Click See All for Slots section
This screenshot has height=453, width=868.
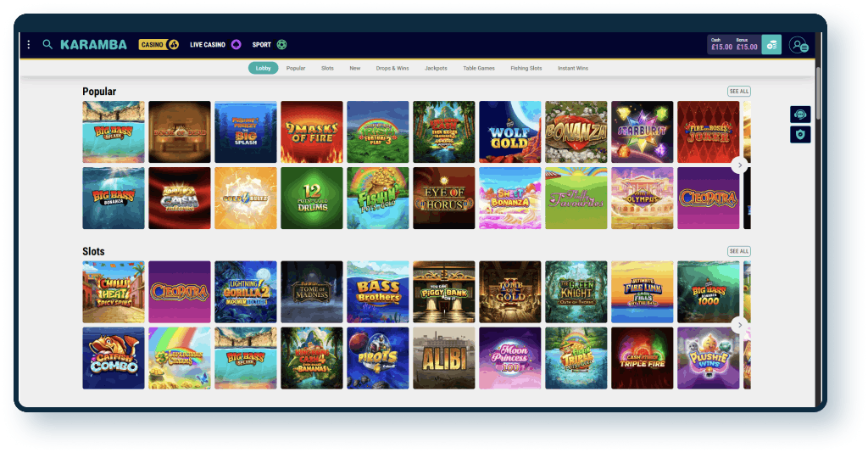tap(739, 251)
